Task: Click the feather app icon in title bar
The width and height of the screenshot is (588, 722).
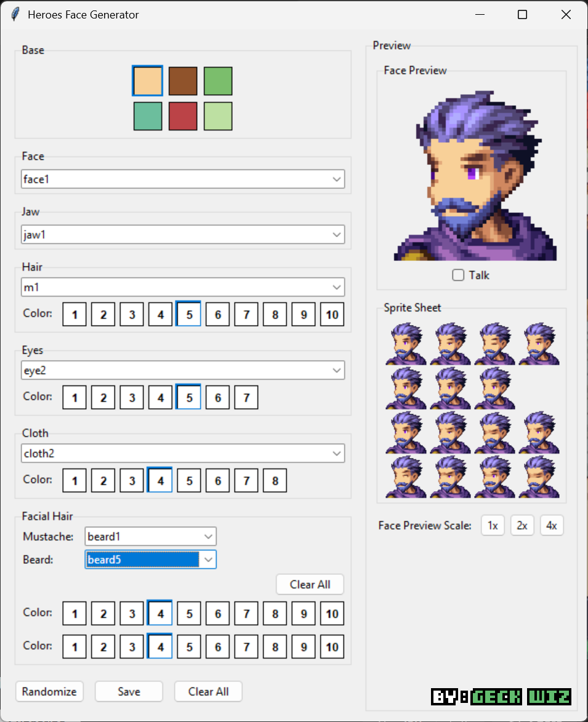Action: click(15, 14)
